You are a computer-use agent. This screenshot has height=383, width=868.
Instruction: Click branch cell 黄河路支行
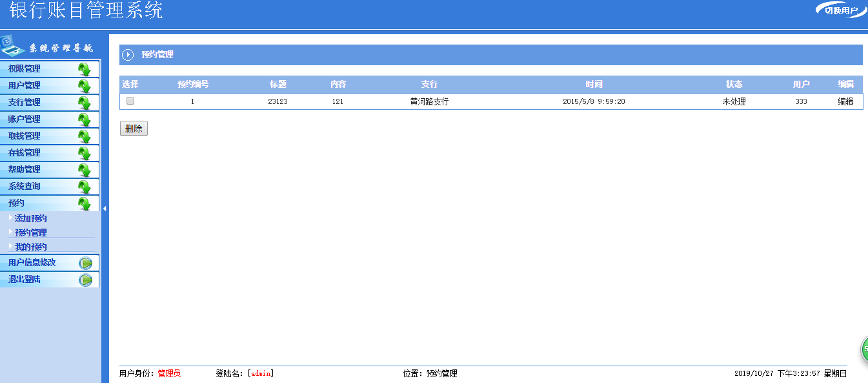pyautogui.click(x=429, y=101)
